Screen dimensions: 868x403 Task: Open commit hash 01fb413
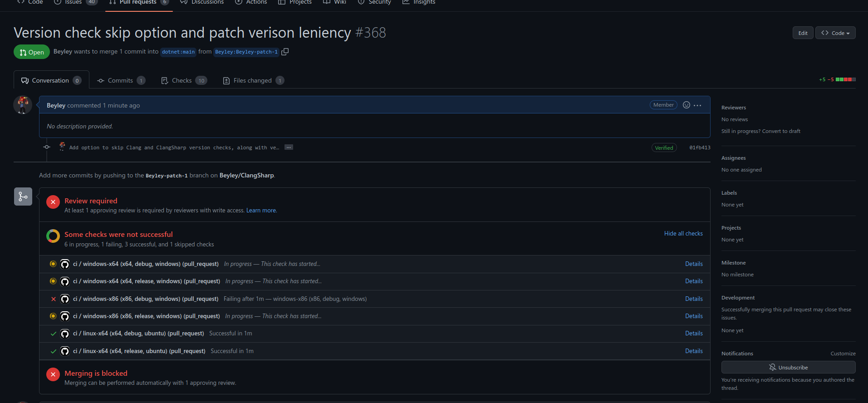[700, 147]
